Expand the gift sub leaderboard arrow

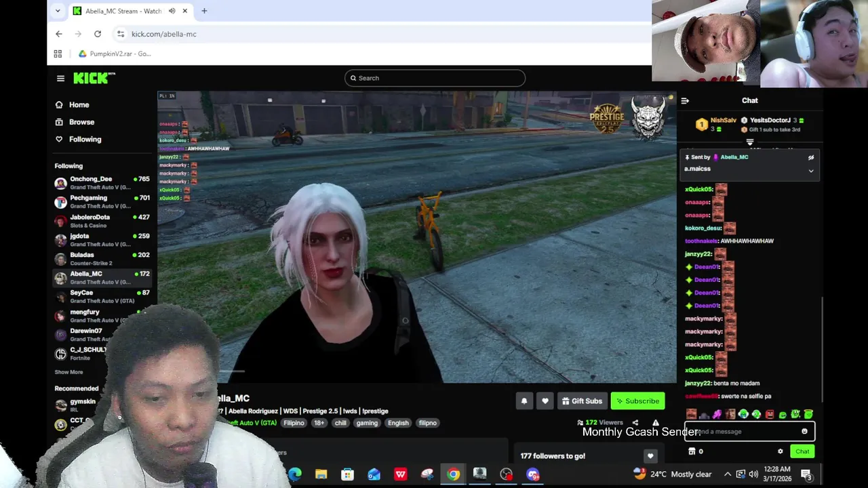point(750,142)
